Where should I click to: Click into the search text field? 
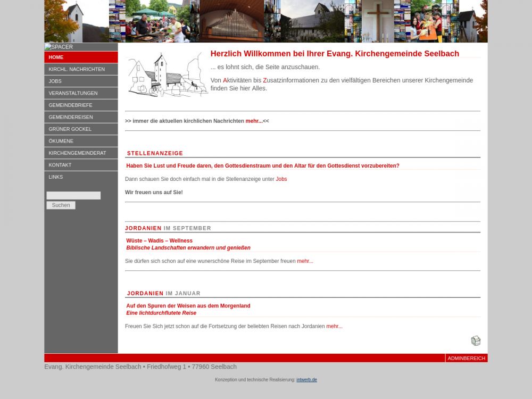coord(73,196)
